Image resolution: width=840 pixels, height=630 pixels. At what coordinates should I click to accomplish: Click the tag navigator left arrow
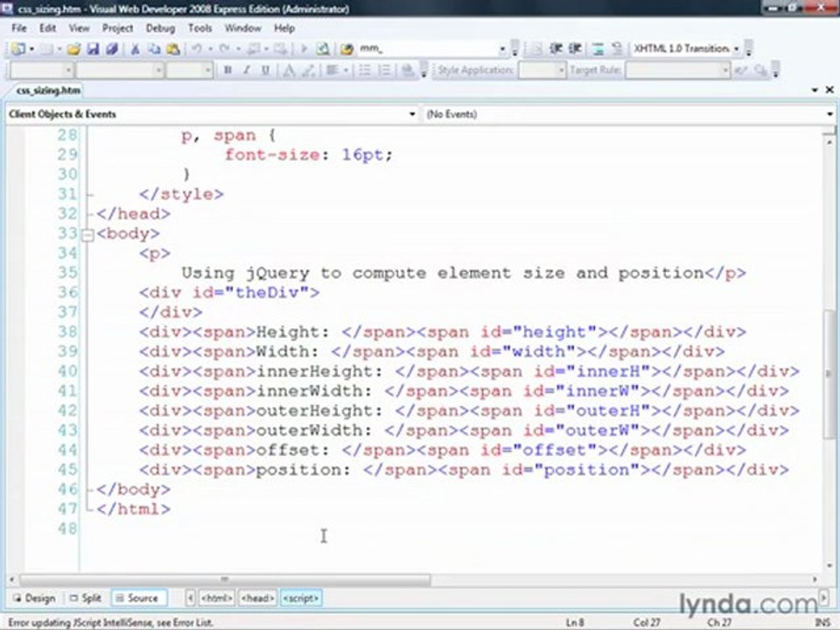tap(190, 598)
